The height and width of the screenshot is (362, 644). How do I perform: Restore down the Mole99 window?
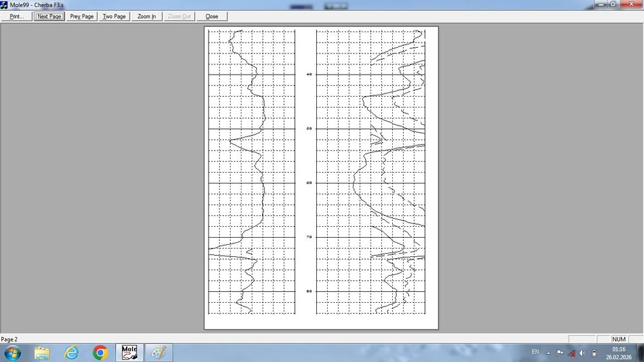(x=613, y=4)
